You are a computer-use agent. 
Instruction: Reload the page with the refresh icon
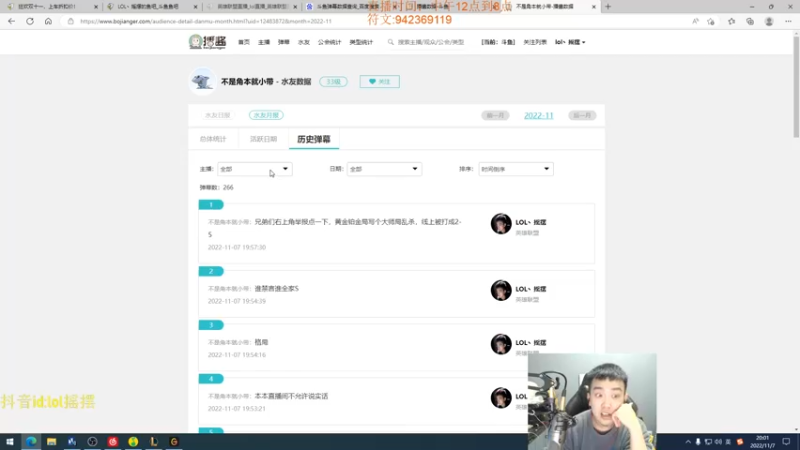30,21
